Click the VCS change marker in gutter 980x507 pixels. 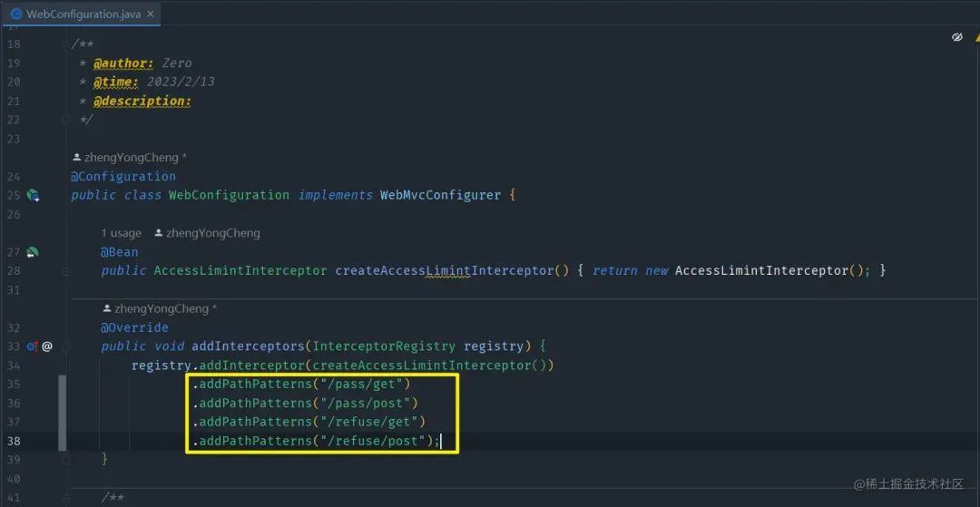pos(62,413)
